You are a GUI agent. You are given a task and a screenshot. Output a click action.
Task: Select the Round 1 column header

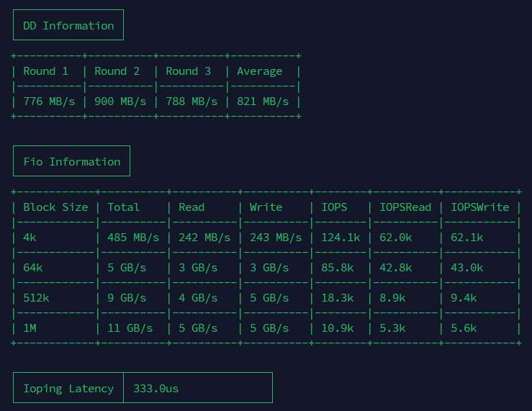(x=46, y=71)
